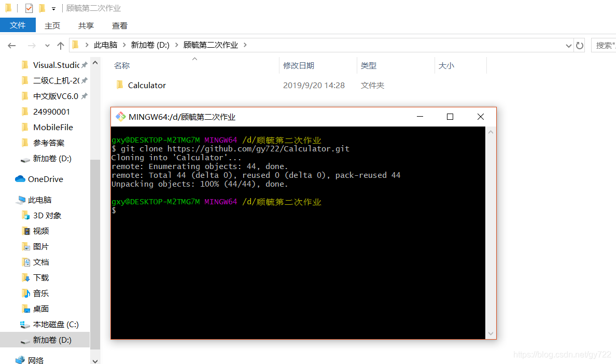Viewport: 616px width, 364px height.
Task: Sort by 大小 column header
Action: pos(446,65)
